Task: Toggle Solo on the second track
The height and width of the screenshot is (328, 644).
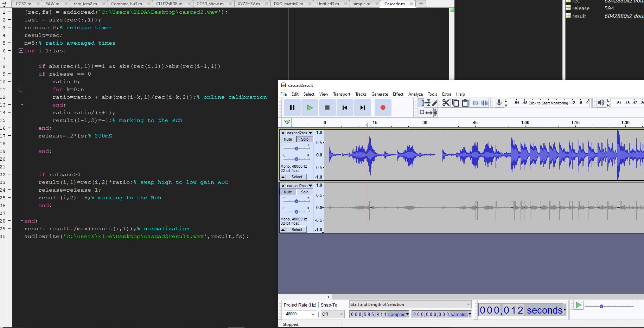Action: point(305,192)
